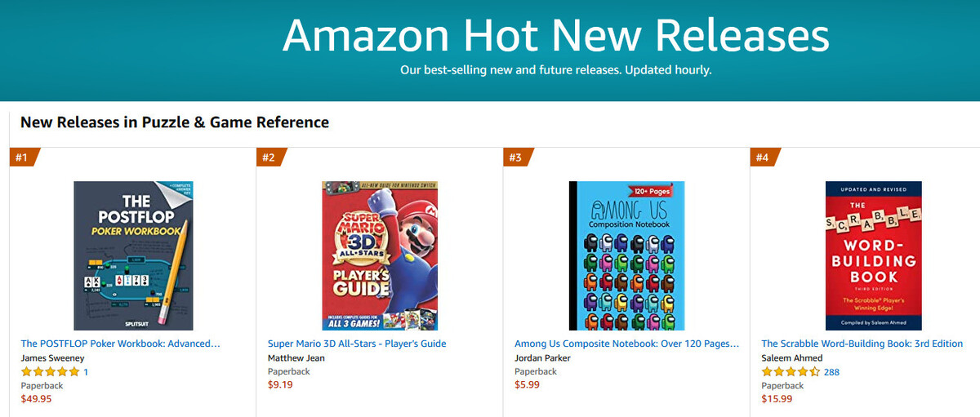
Task: Click the star rating for the Scrabble book
Action: (x=791, y=372)
